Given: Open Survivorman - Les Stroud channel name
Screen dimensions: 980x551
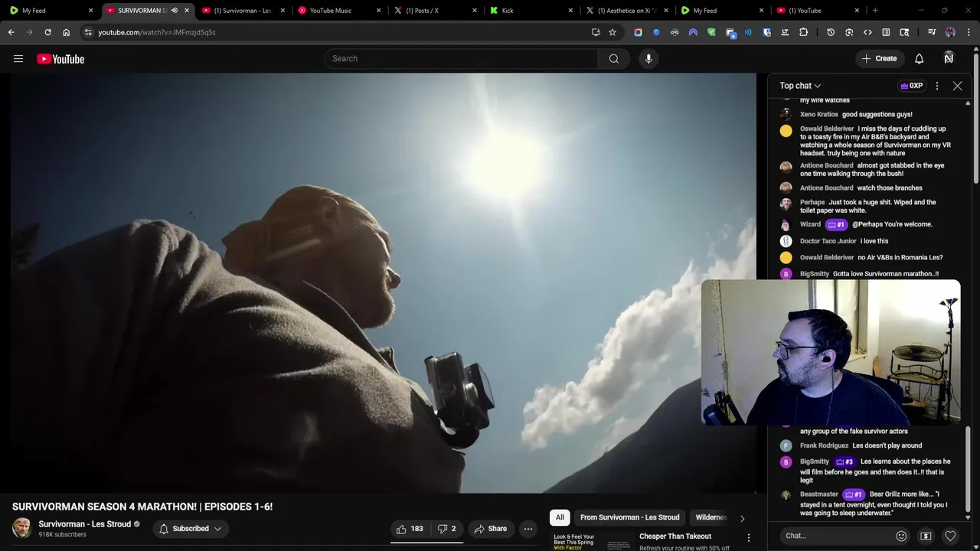Looking at the screenshot, I should coord(85,524).
